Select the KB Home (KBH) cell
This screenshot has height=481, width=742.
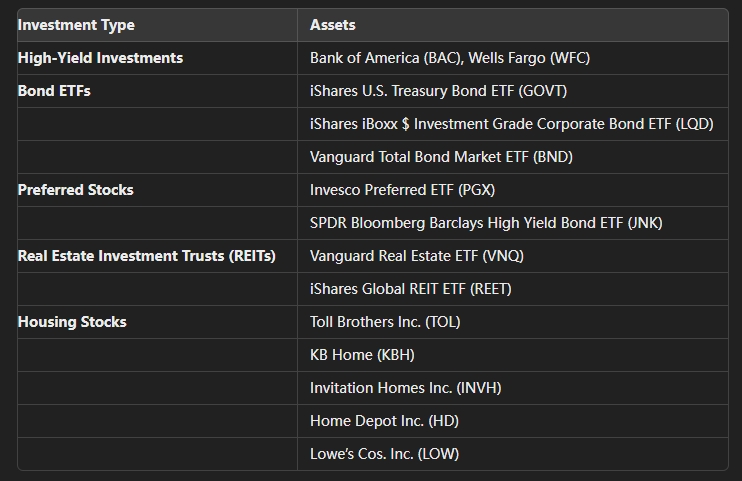pos(362,355)
